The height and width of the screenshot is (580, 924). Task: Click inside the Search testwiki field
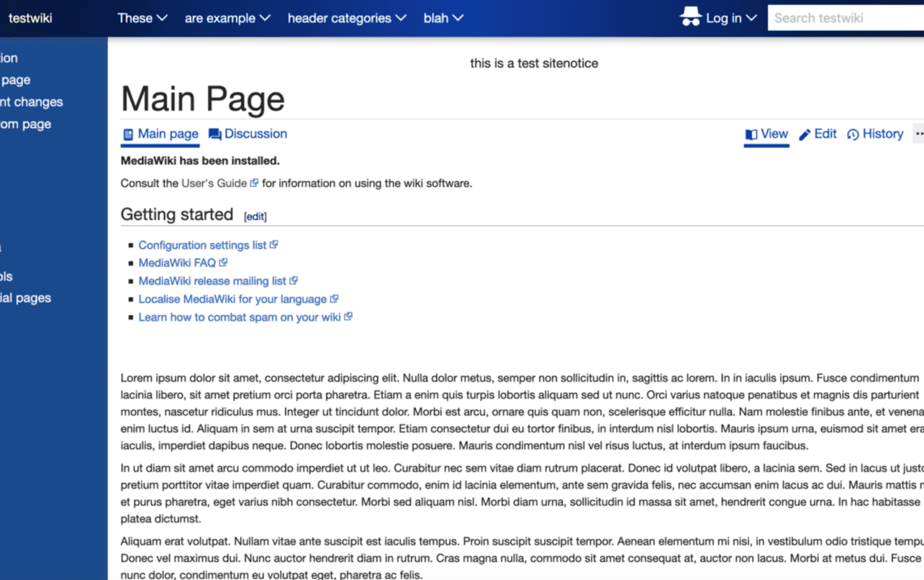point(847,17)
